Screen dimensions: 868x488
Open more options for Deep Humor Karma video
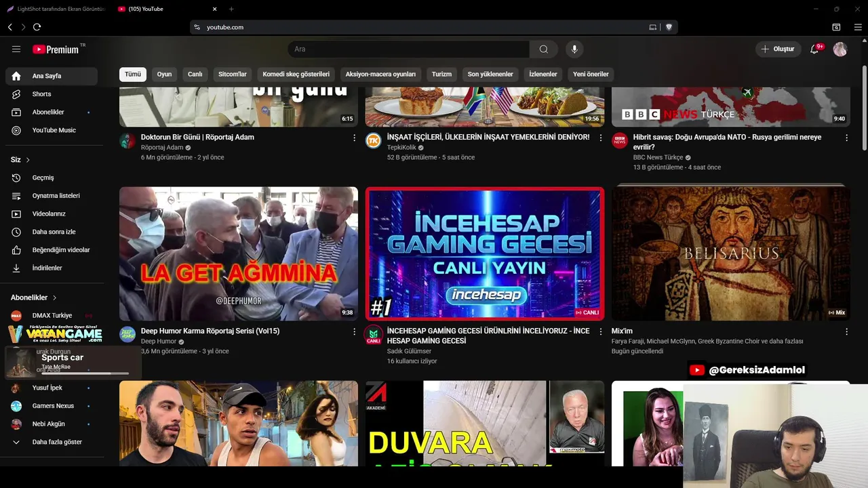(354, 331)
